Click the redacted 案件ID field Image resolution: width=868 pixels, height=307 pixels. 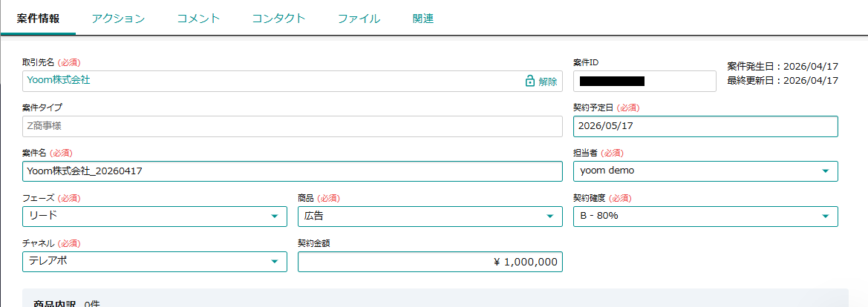tap(644, 81)
